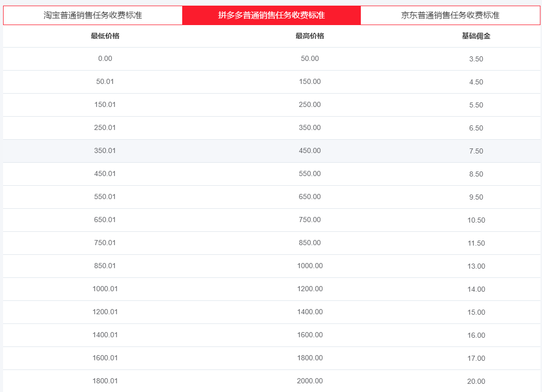
Task: Click the 最低价格 column header
Action: 105,36
